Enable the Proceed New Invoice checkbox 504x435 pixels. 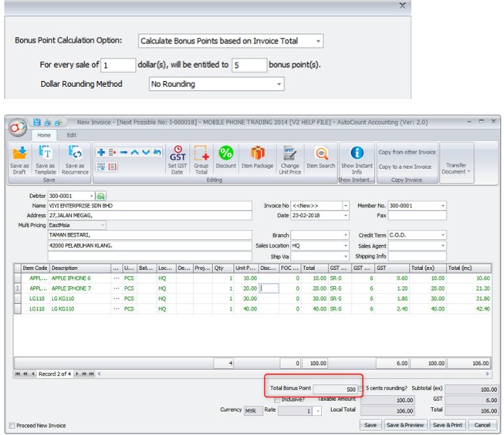click(x=12, y=425)
